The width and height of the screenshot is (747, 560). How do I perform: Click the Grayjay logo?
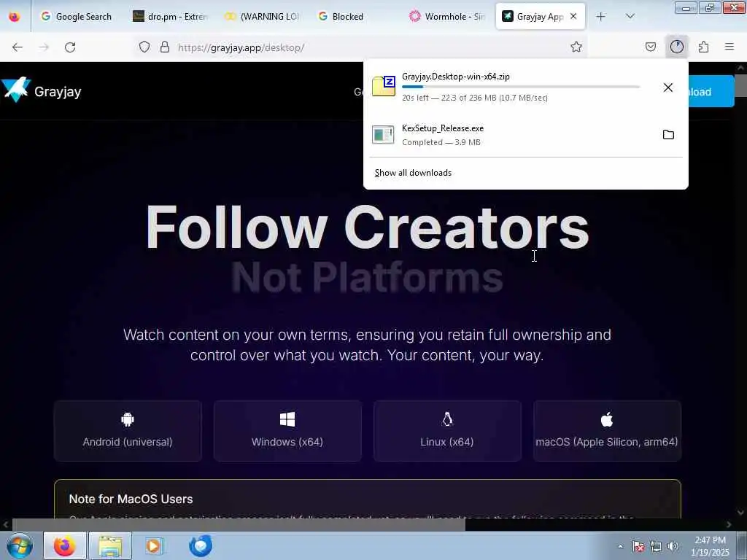(41, 90)
